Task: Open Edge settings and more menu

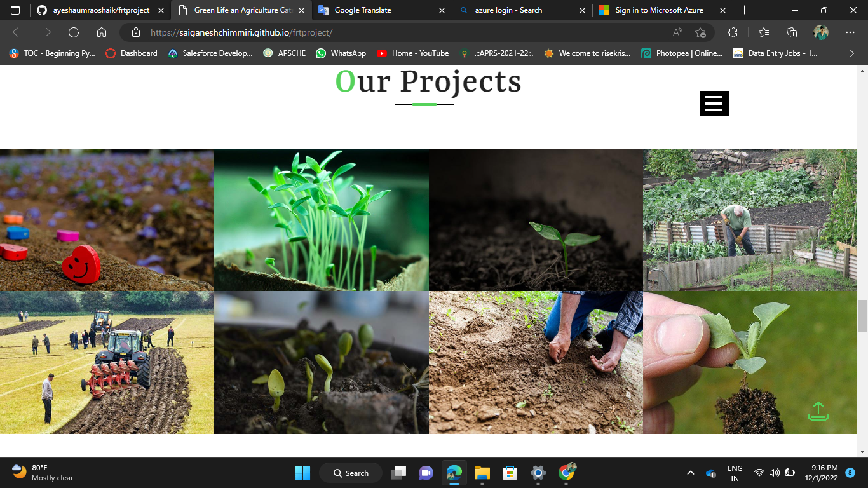Action: [x=850, y=32]
